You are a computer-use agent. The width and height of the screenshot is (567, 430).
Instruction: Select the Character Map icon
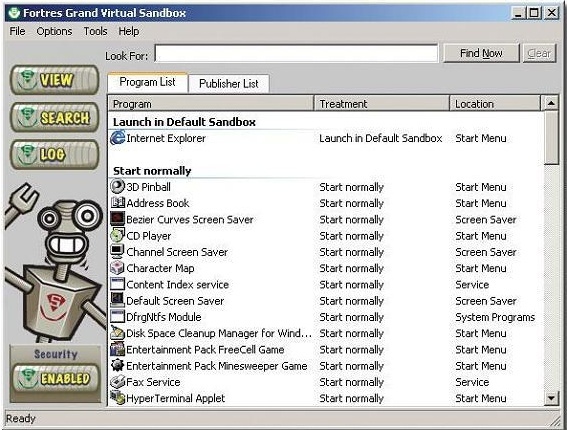tap(118, 268)
